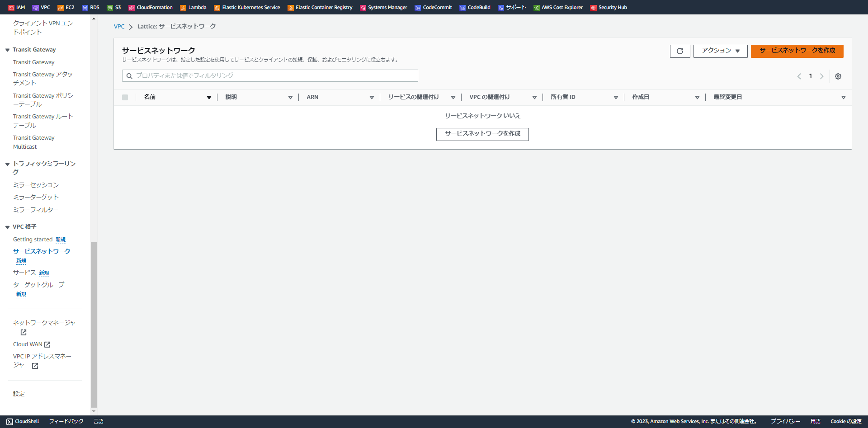Viewport: 868px width, 428px height.
Task: Open the CloudFormation shortcut icon
Action: pos(132,8)
